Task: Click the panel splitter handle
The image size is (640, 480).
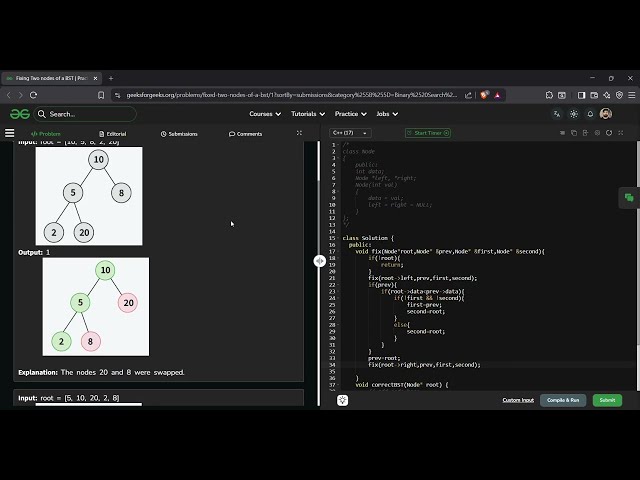Action: pos(320,261)
